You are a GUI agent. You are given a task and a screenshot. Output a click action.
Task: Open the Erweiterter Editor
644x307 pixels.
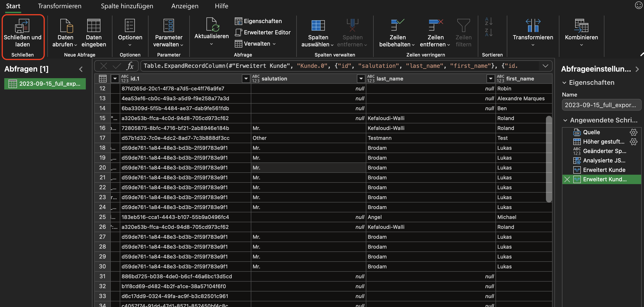(263, 32)
